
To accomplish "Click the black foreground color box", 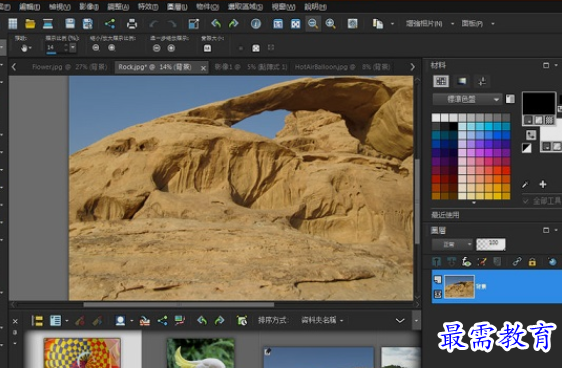I will (538, 103).
